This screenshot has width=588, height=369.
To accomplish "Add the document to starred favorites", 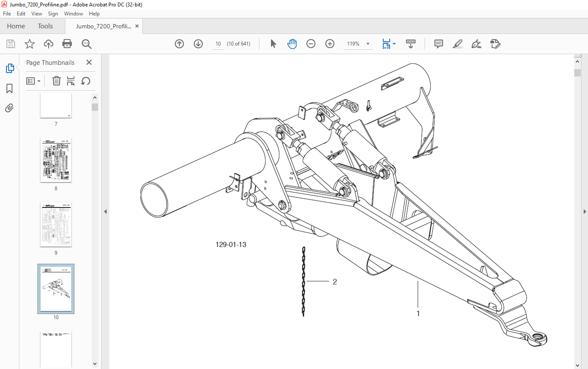I will click(x=29, y=44).
